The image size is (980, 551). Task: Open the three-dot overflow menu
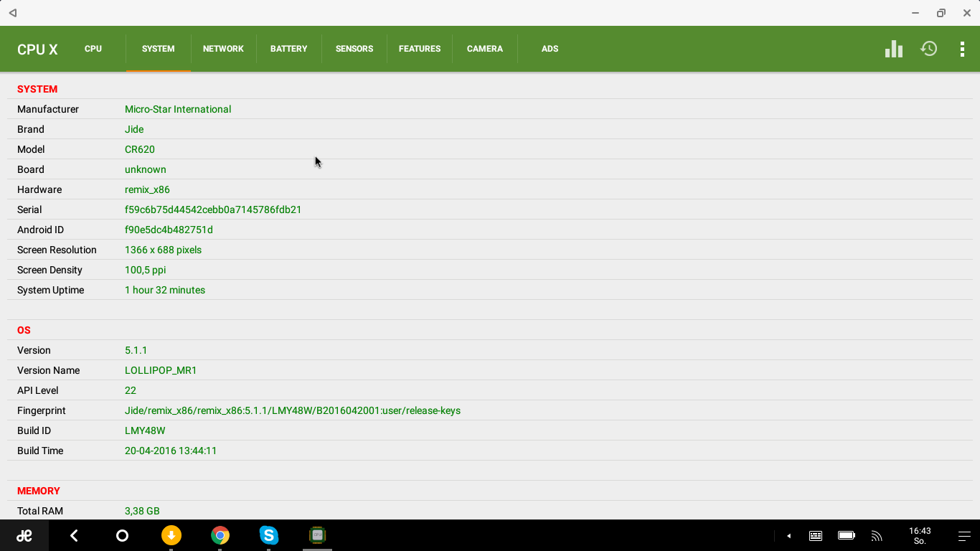962,49
